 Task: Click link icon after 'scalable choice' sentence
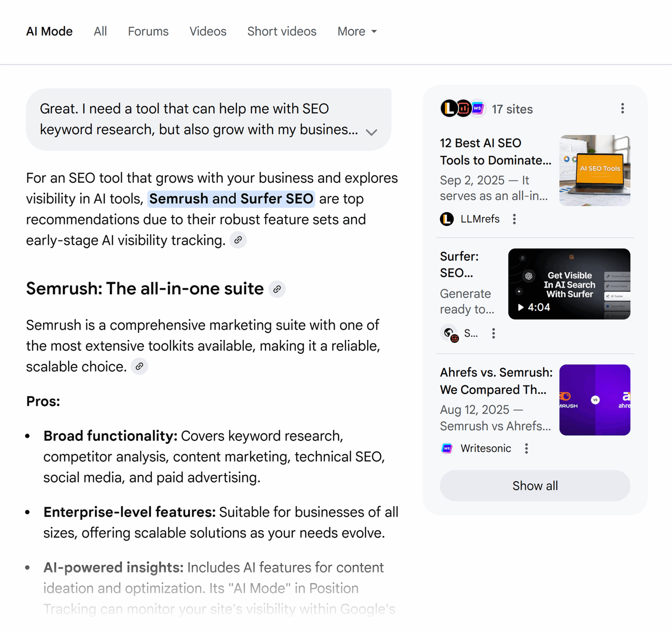click(x=140, y=367)
